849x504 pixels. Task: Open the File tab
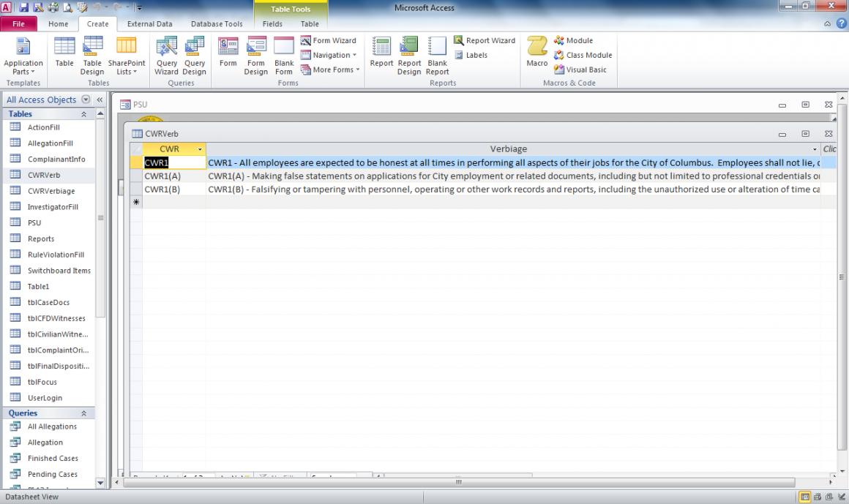[x=18, y=24]
